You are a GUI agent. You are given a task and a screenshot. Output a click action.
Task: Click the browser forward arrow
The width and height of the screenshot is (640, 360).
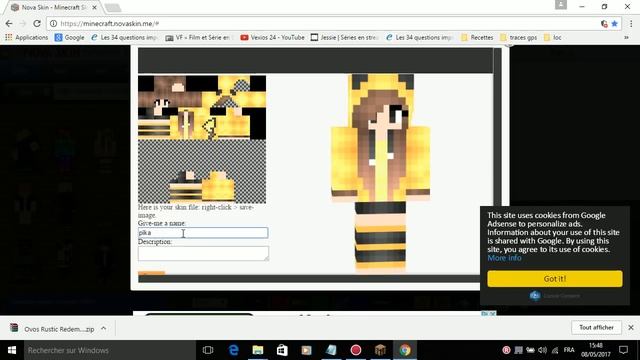23,24
